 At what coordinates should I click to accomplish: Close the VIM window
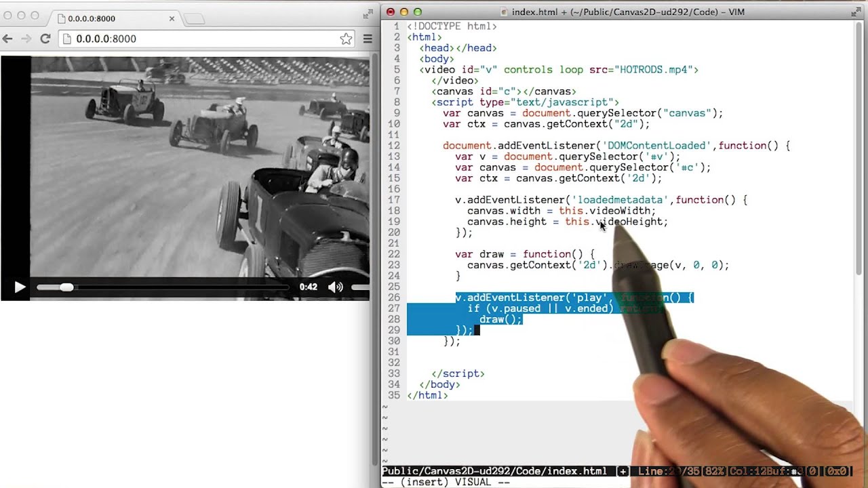pos(390,12)
